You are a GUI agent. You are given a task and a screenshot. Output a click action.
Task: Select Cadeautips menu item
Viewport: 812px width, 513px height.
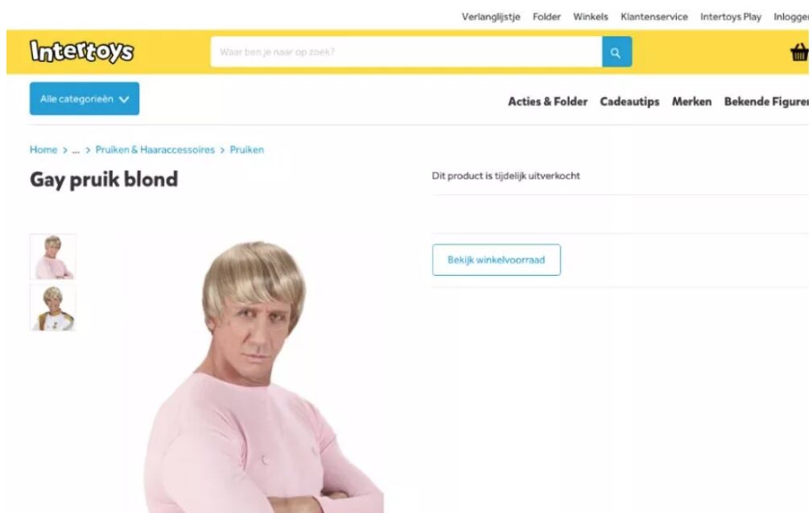(629, 101)
